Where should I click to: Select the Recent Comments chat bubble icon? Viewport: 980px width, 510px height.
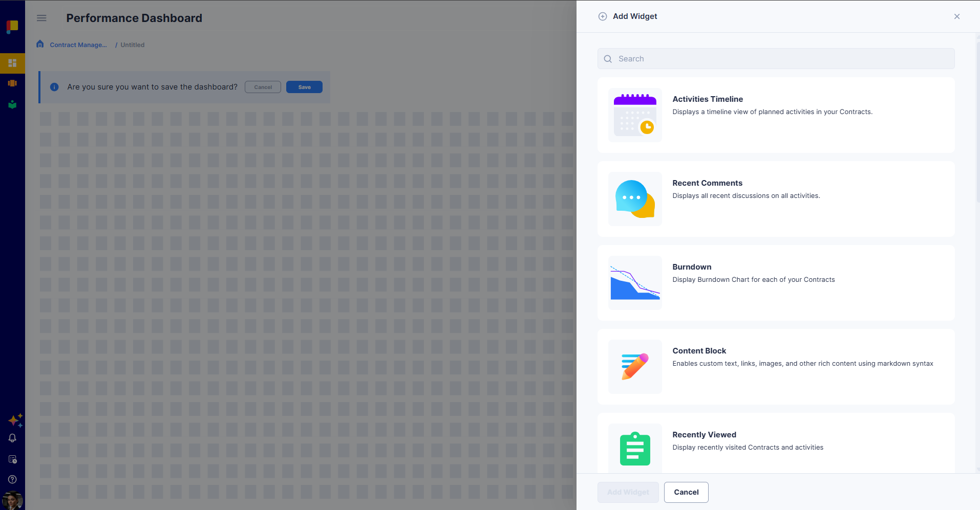coord(635,199)
